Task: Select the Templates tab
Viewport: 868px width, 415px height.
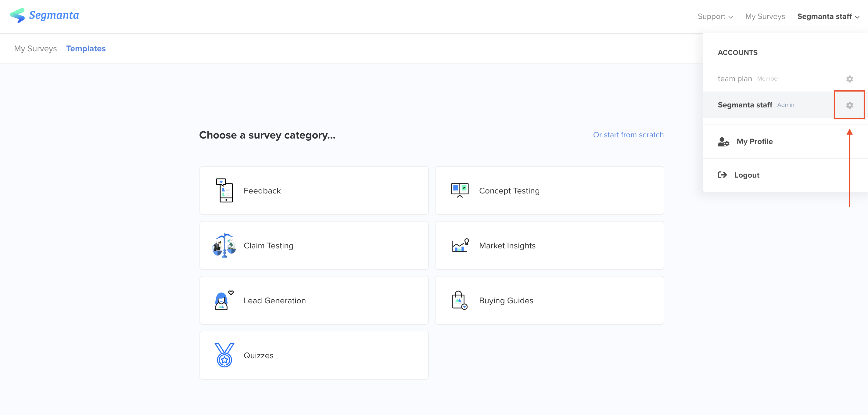Action: 86,49
